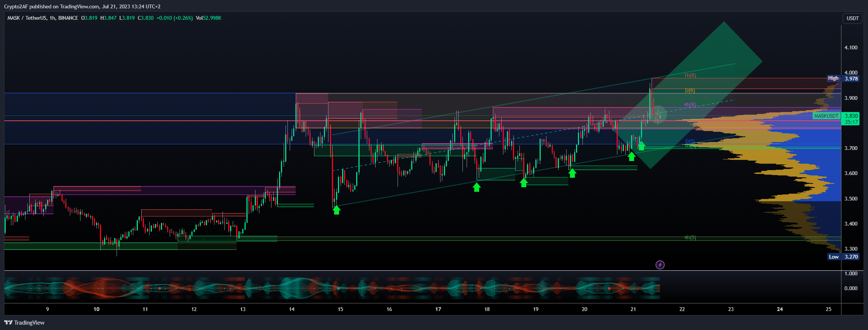Click the 1.000 indicator scale value

click(851, 273)
